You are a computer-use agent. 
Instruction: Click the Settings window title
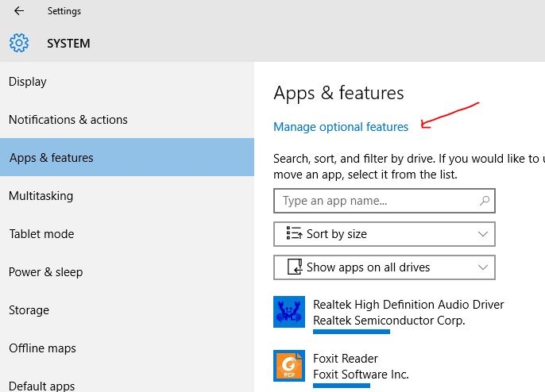tap(64, 11)
